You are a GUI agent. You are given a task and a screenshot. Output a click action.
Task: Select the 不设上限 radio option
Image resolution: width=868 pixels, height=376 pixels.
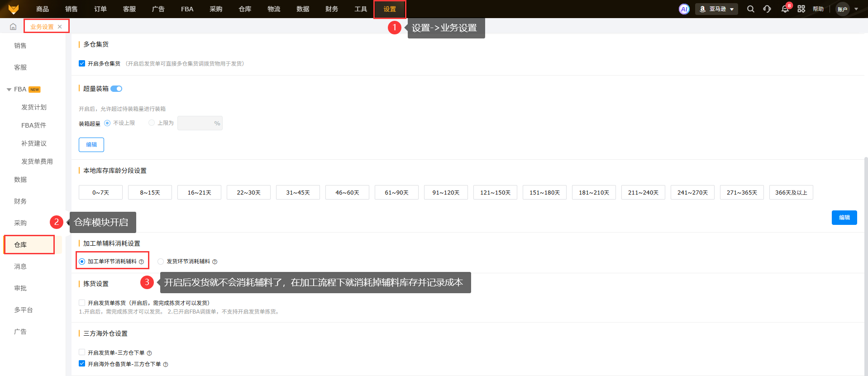[107, 123]
